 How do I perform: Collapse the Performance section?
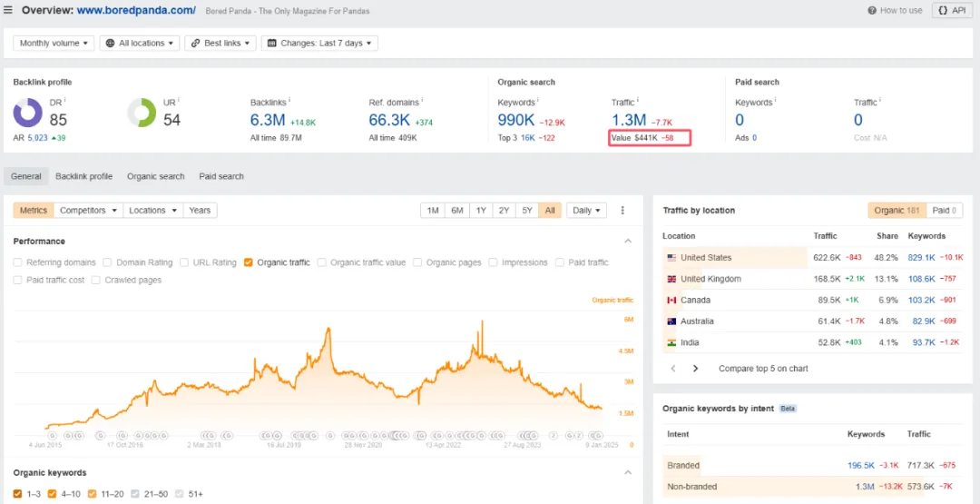(628, 242)
